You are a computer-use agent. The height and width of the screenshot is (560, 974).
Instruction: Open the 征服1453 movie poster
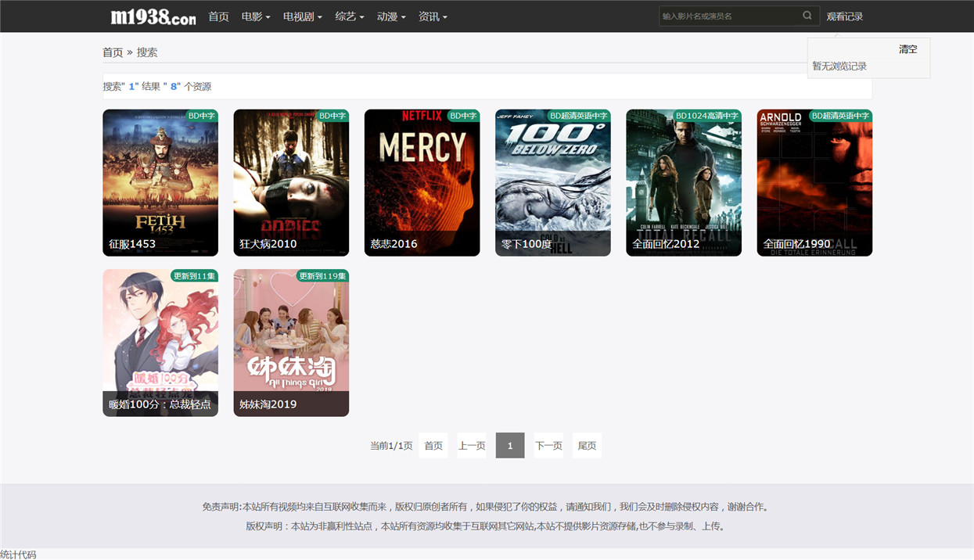[160, 182]
